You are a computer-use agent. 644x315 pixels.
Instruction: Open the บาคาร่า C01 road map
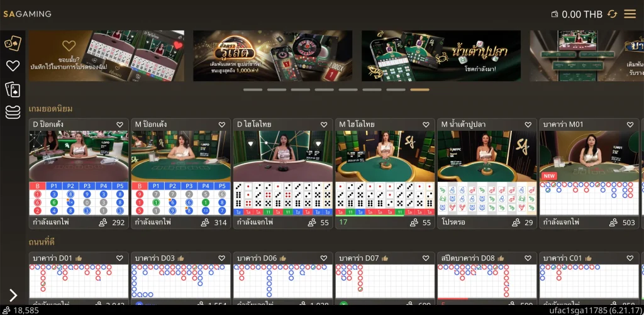pos(589,281)
